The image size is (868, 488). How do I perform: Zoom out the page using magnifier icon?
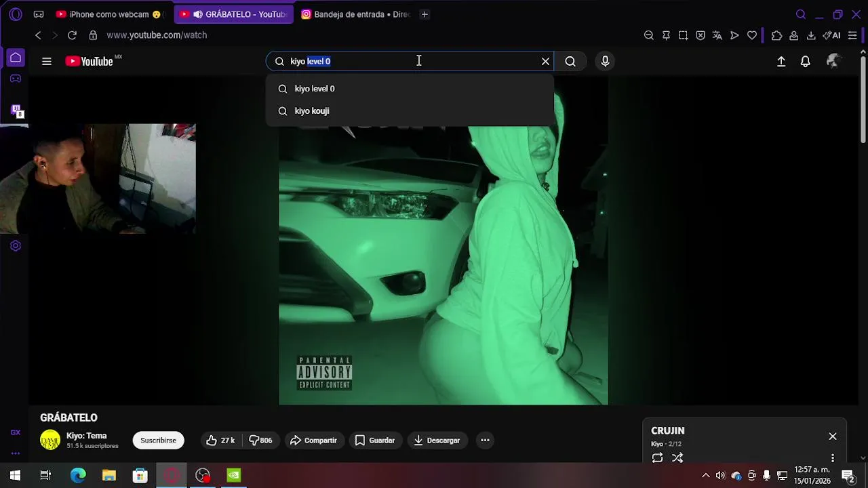pos(648,35)
